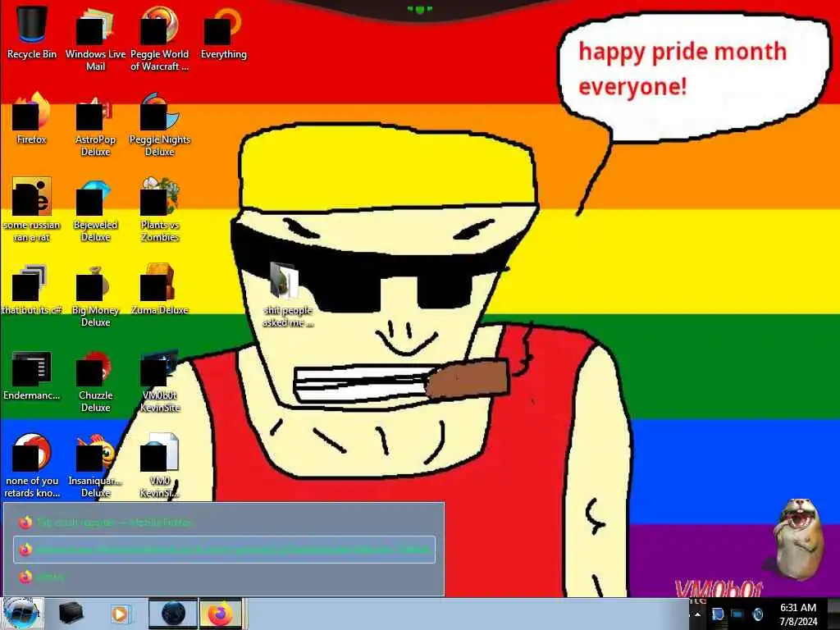This screenshot has height=630, width=840.
Task: Select the highlighted middle Firefox window entry
Action: pos(224,550)
